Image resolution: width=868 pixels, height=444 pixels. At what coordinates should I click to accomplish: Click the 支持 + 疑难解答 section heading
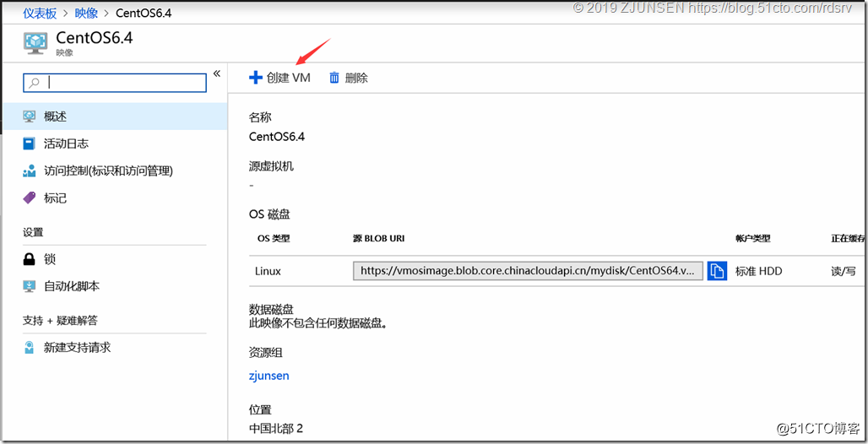[60, 321]
